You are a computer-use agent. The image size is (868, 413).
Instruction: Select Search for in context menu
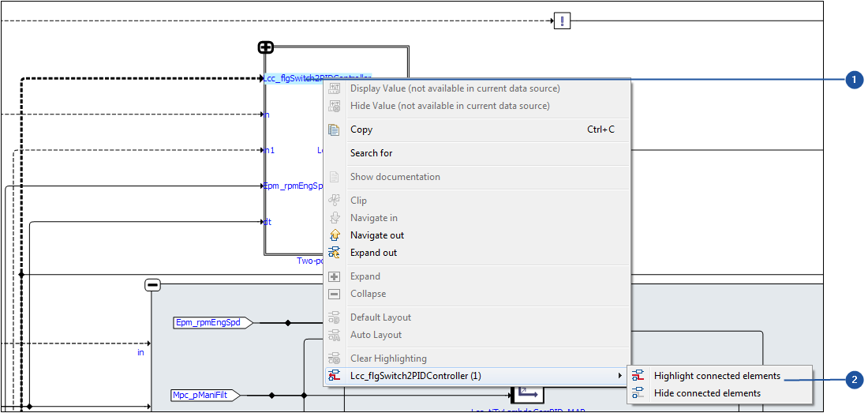click(x=371, y=153)
